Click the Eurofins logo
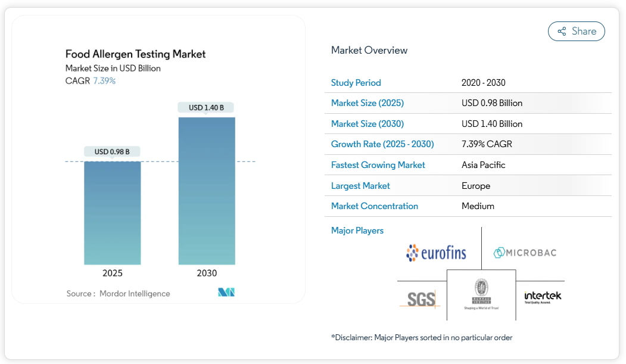This screenshot has width=626, height=364. [436, 253]
